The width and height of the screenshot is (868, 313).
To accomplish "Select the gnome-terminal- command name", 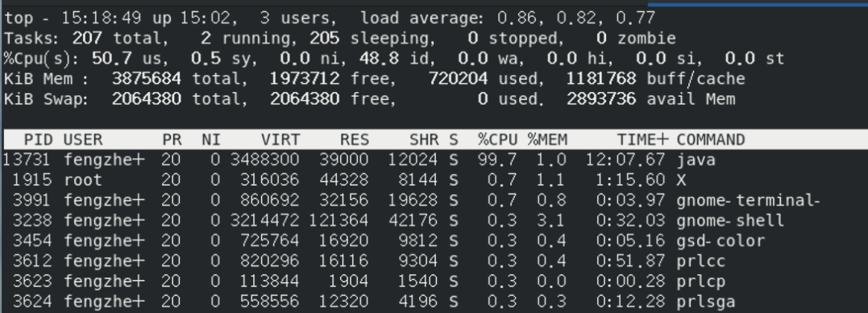I will click(x=748, y=200).
